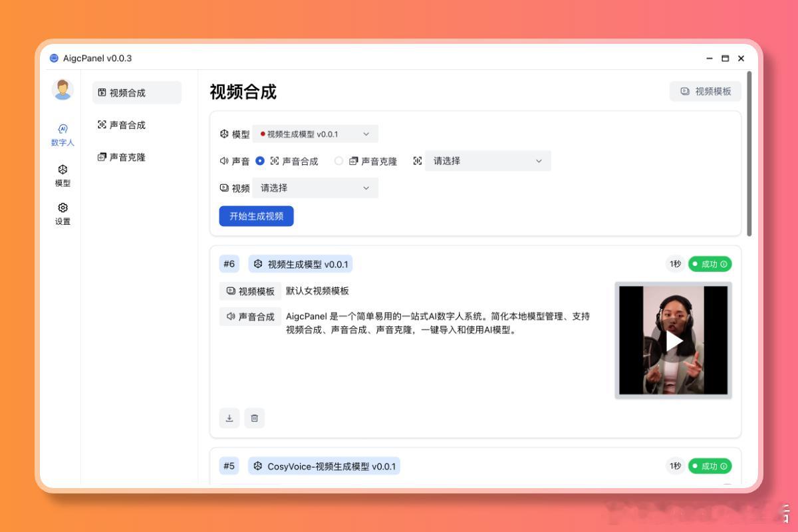
Task: Click the #6 task number tag
Action: 229,264
